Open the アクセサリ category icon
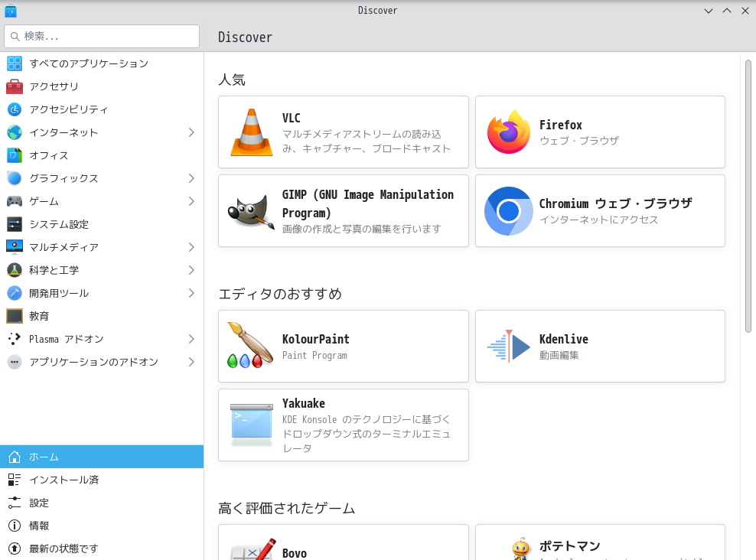 click(x=14, y=86)
